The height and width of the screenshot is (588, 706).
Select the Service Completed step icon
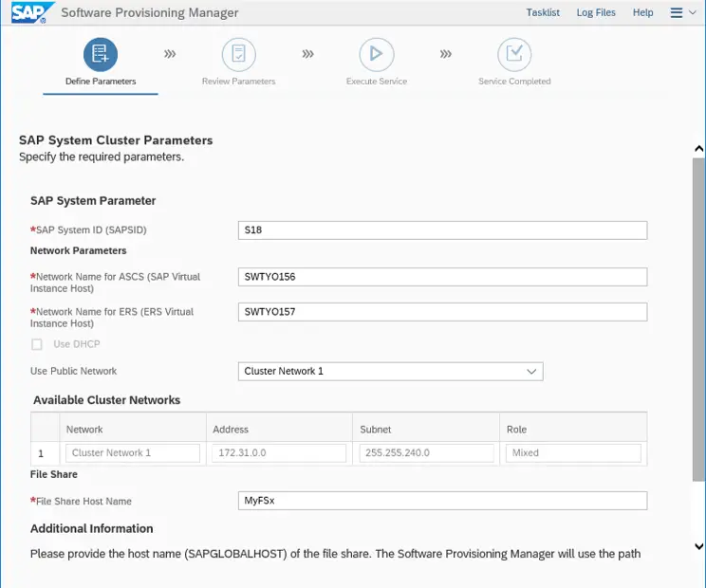click(514, 54)
